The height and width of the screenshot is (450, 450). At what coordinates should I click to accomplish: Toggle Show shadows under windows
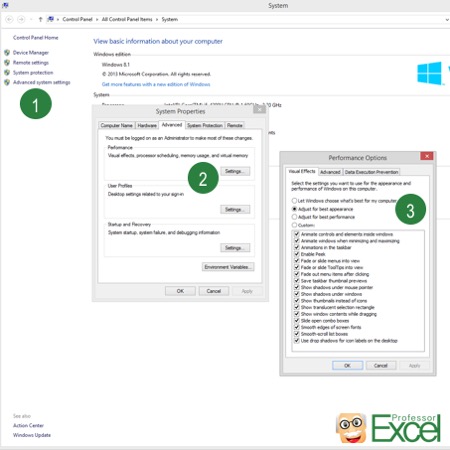[297, 294]
